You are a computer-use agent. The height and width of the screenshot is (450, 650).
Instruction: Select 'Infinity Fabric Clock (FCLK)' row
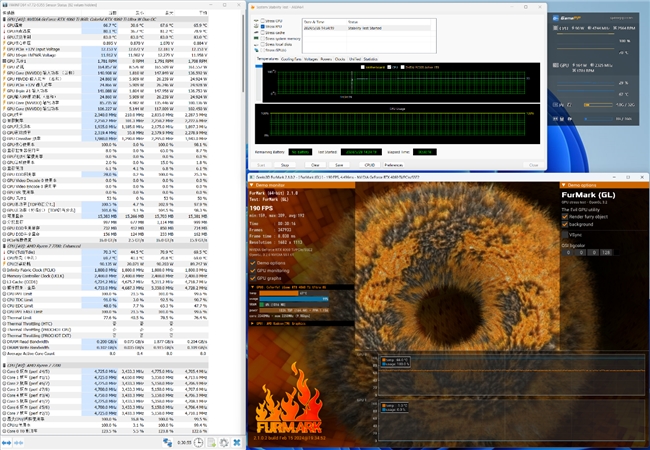[x=105, y=270]
